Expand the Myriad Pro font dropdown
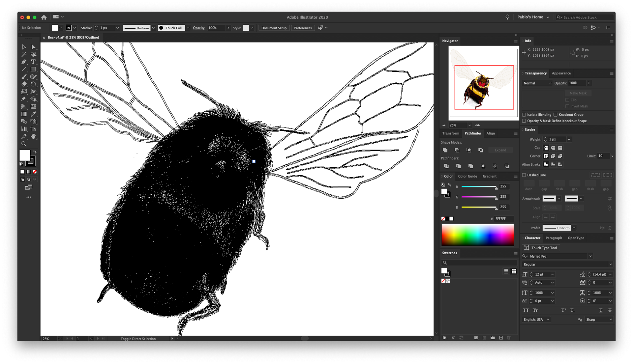 coord(590,256)
